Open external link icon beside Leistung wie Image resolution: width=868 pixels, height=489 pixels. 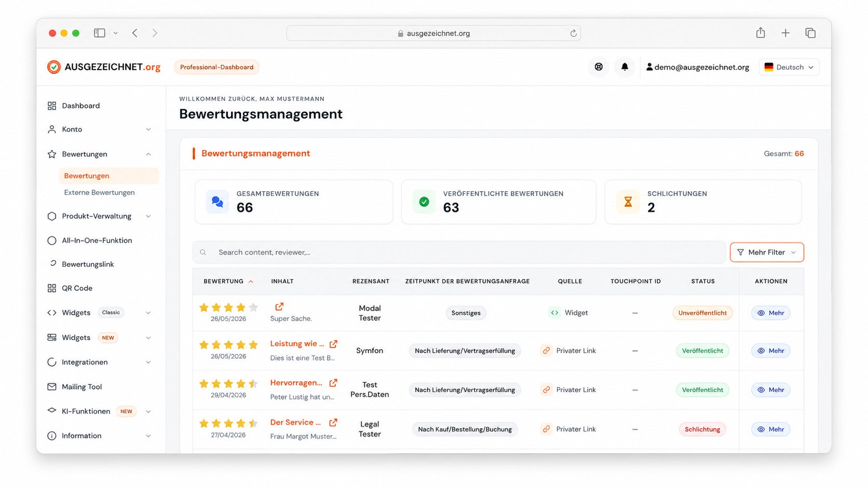point(333,344)
